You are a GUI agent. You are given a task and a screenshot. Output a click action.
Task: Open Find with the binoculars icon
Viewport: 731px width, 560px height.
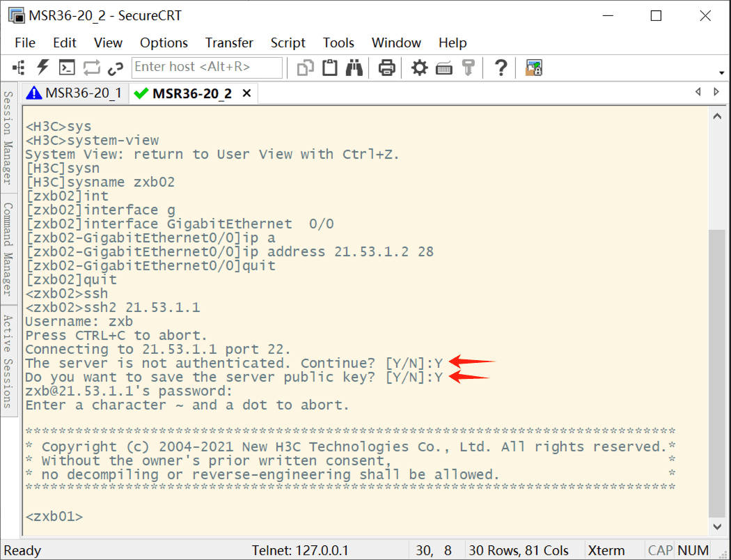click(354, 67)
